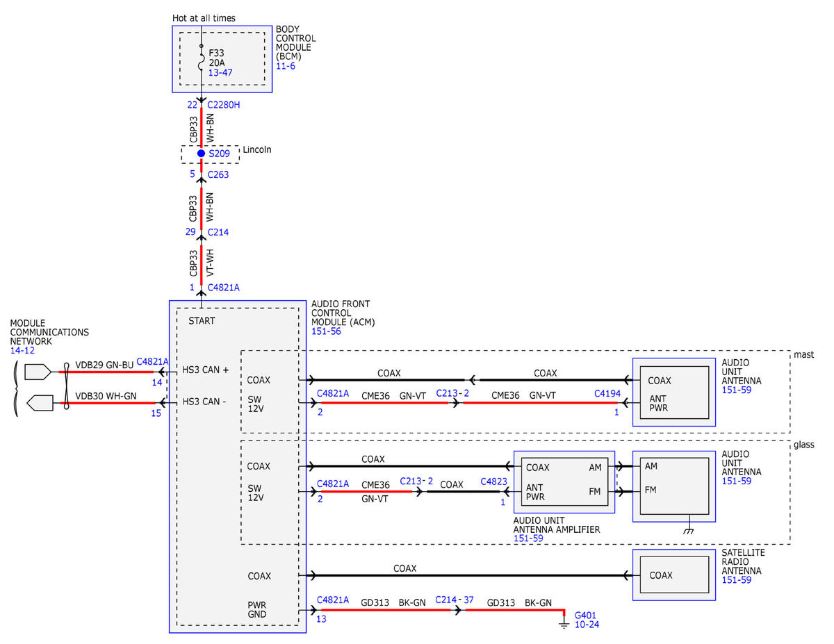Open the ACM 151-56 reference link
The width and height of the screenshot is (834, 644).
[326, 331]
